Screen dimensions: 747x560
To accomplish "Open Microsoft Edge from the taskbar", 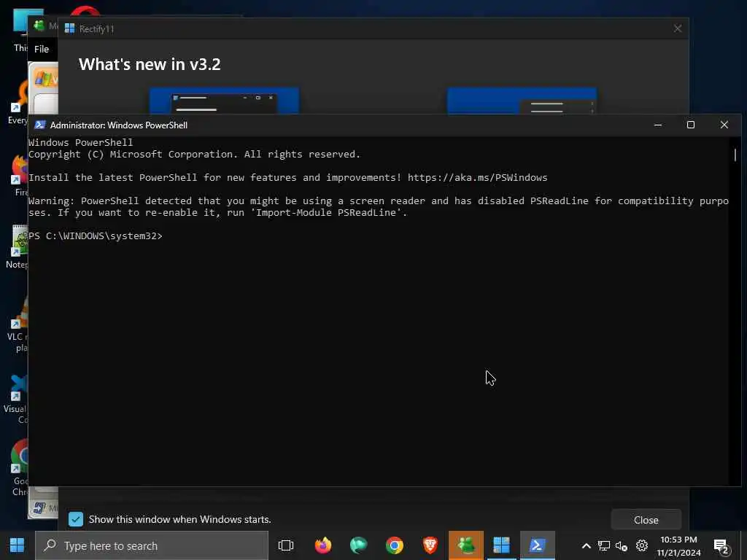I will [x=358, y=545].
